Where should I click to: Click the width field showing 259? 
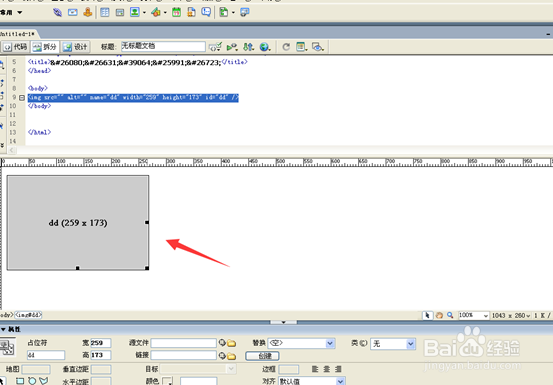(101, 343)
